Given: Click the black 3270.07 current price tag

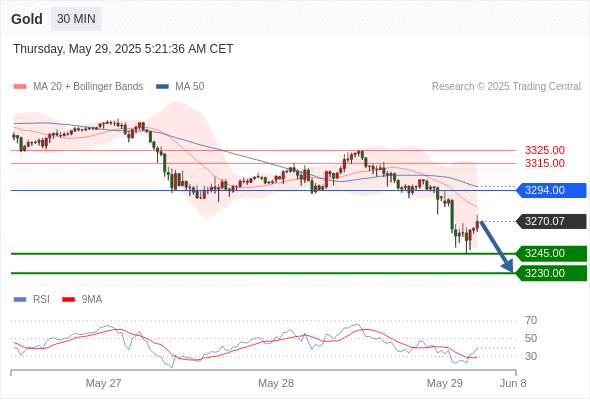Looking at the screenshot, I should [x=552, y=221].
